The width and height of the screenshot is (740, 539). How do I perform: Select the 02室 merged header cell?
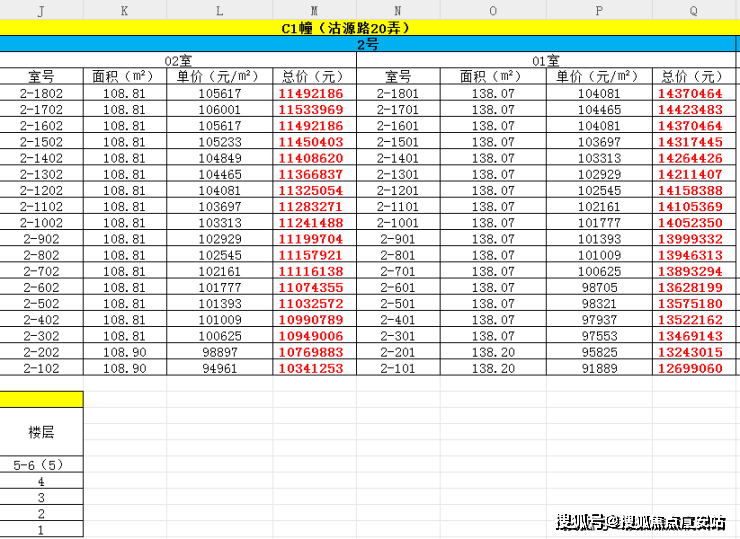(x=178, y=60)
